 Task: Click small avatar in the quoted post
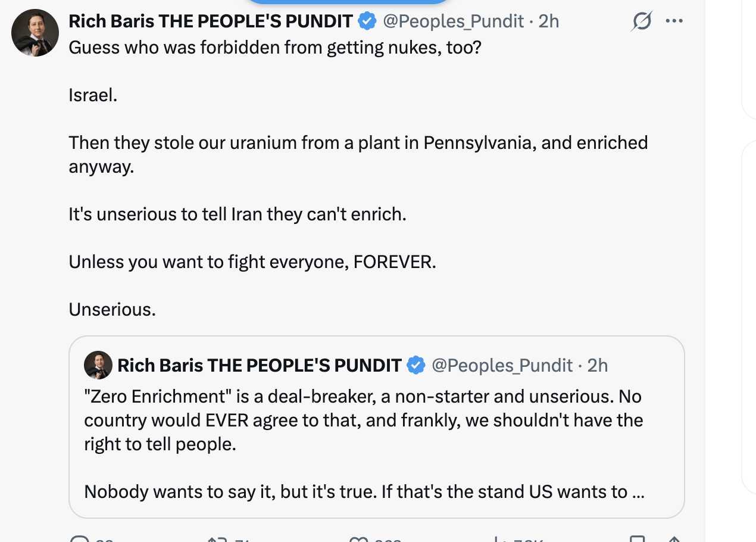click(98, 365)
